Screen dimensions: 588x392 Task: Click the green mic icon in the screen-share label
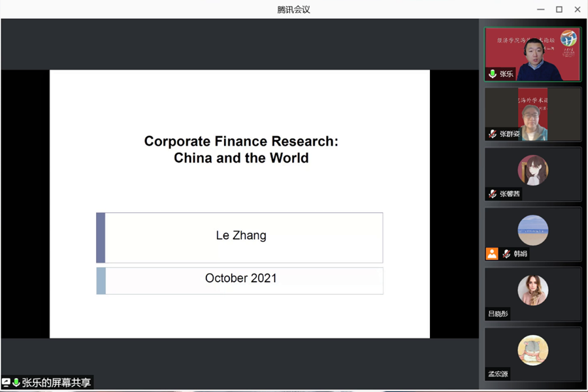[x=16, y=383]
